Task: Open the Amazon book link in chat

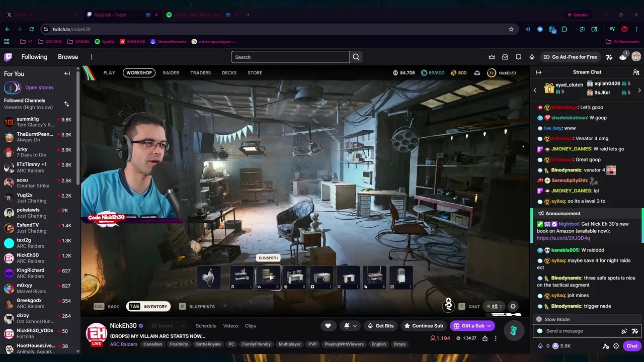Action: tap(563, 238)
